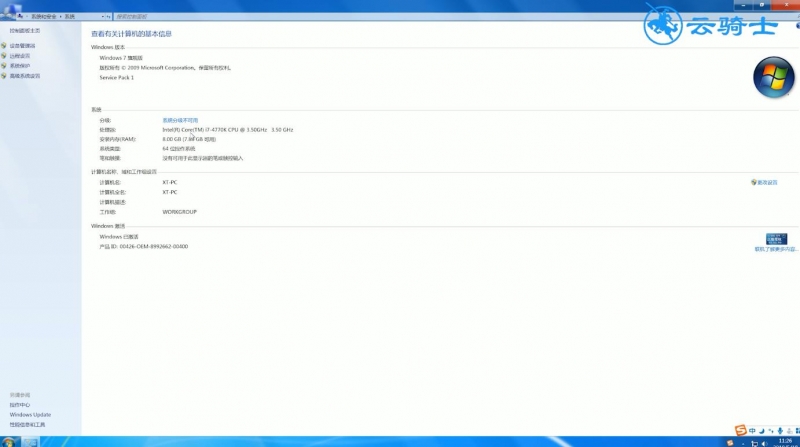Image resolution: width=800 pixels, height=447 pixels.
Task: Open Action Center link in See also
Action: click(20, 405)
